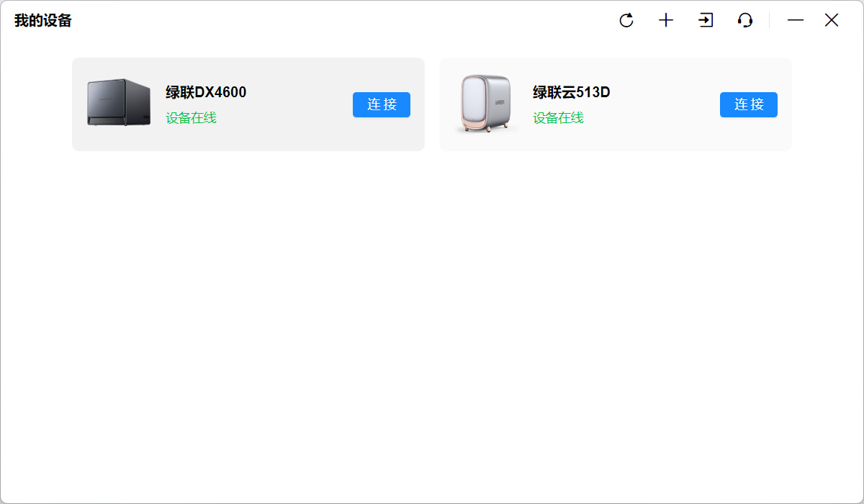Add a new device with plus icon
This screenshot has height=504, width=864.
point(666,20)
